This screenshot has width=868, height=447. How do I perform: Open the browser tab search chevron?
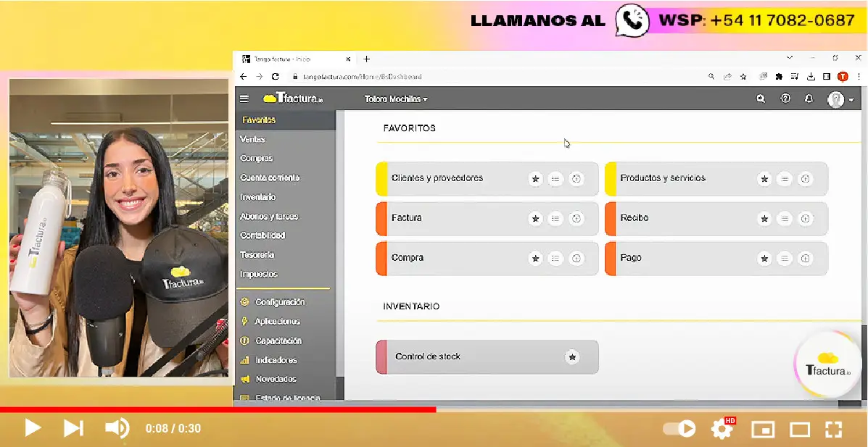point(790,57)
